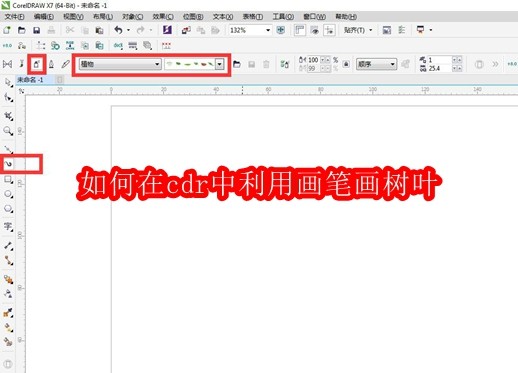Switch to the Pressure pen mode
Screen dimensions: 518x373
coord(65,64)
